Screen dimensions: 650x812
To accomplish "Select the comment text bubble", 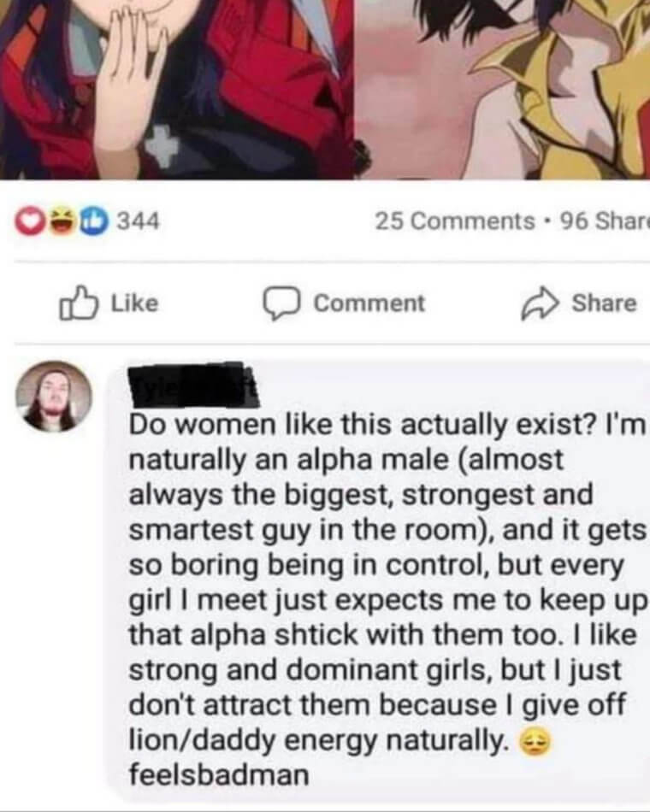I will [x=377, y=580].
